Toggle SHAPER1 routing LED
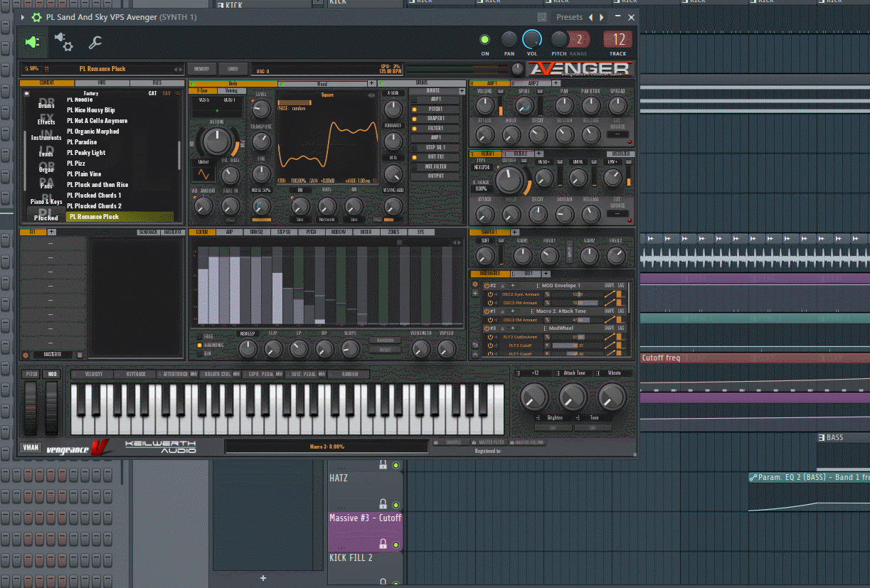This screenshot has width=870, height=588. 414,118
